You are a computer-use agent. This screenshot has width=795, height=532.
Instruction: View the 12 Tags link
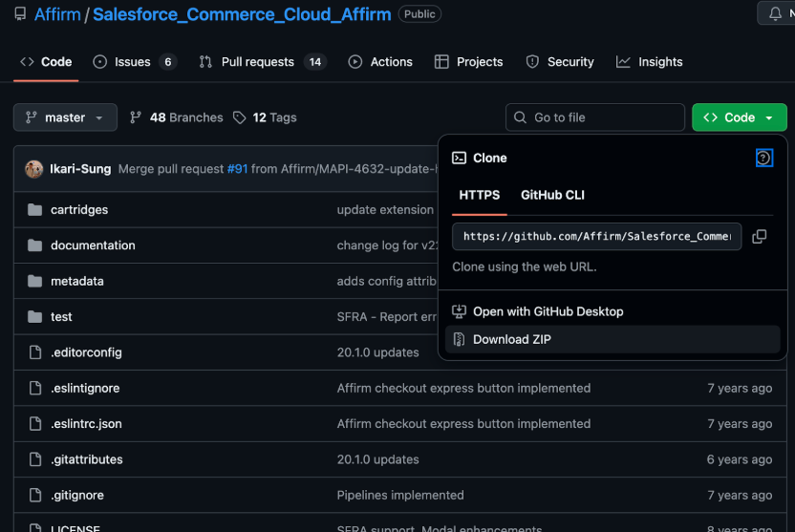click(265, 117)
